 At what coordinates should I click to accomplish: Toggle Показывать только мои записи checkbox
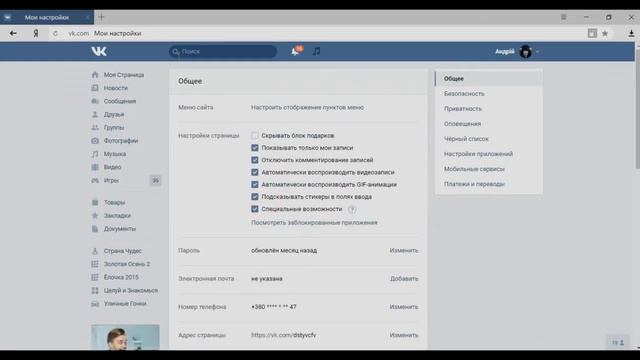(255, 148)
